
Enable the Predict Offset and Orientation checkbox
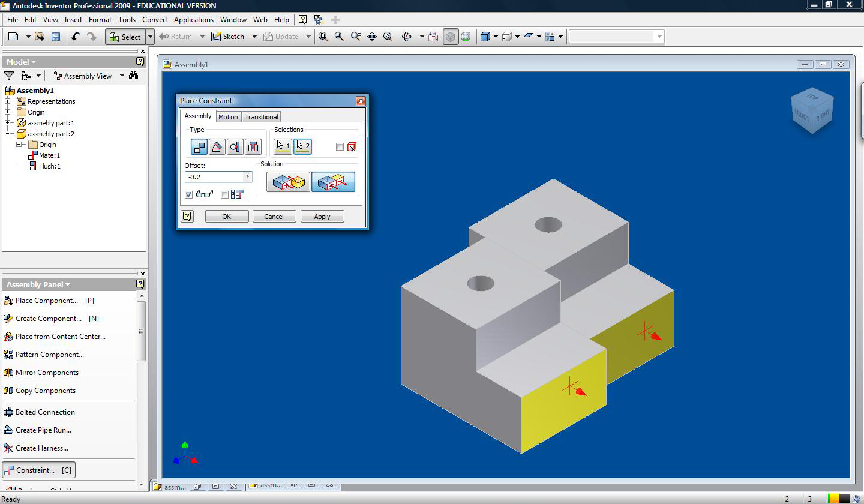tap(224, 194)
